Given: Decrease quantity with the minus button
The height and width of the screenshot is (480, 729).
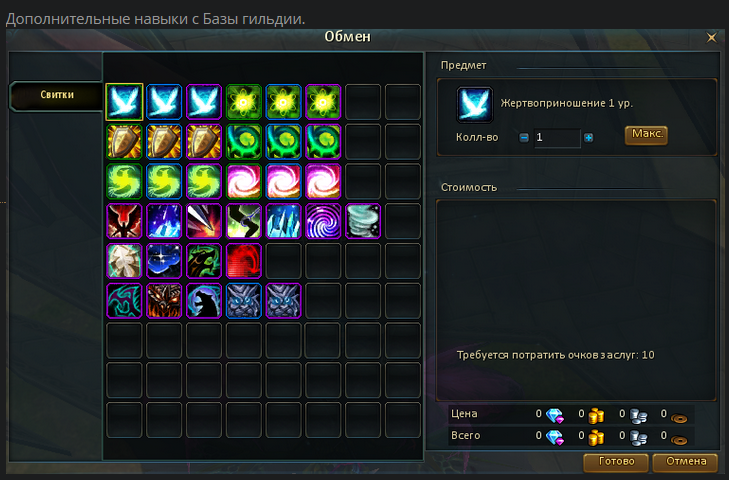Looking at the screenshot, I should (524, 138).
